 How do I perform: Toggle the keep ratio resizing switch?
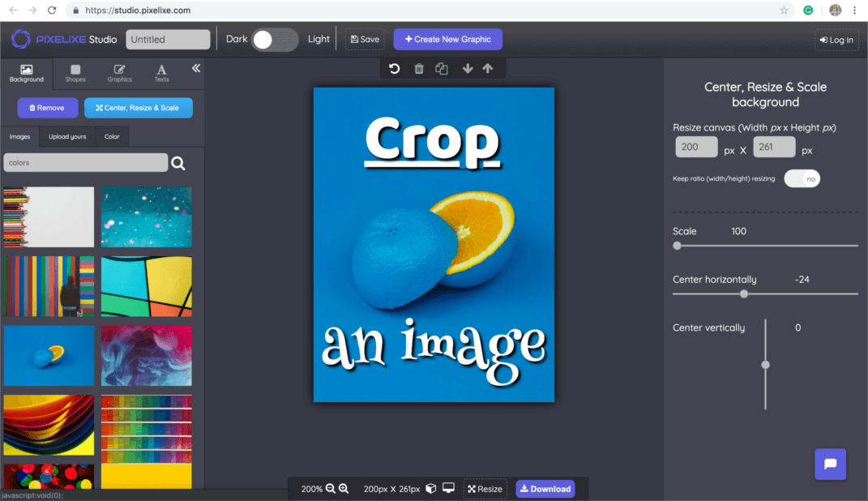pyautogui.click(x=802, y=178)
